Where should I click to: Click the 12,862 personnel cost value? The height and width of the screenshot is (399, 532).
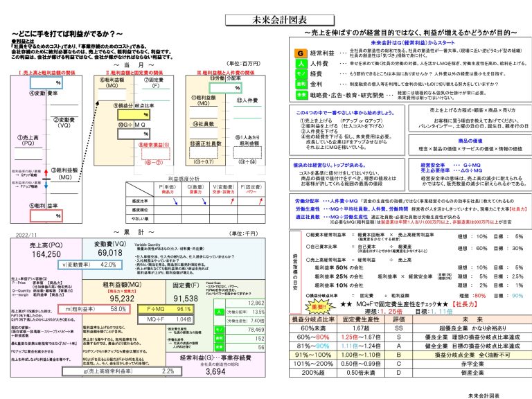pyautogui.click(x=256, y=303)
